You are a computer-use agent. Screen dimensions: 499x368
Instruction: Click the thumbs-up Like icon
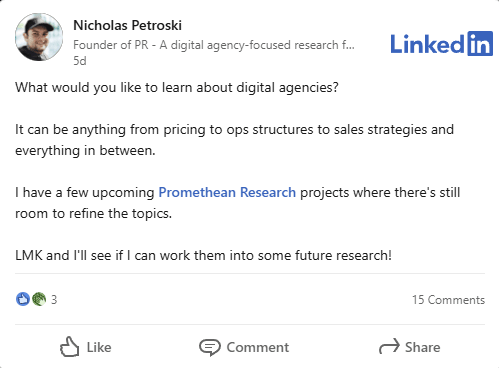click(70, 347)
